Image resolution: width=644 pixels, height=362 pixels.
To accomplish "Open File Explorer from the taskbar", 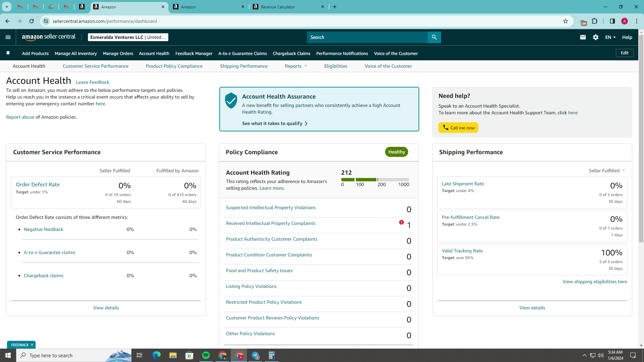I will click(x=173, y=355).
